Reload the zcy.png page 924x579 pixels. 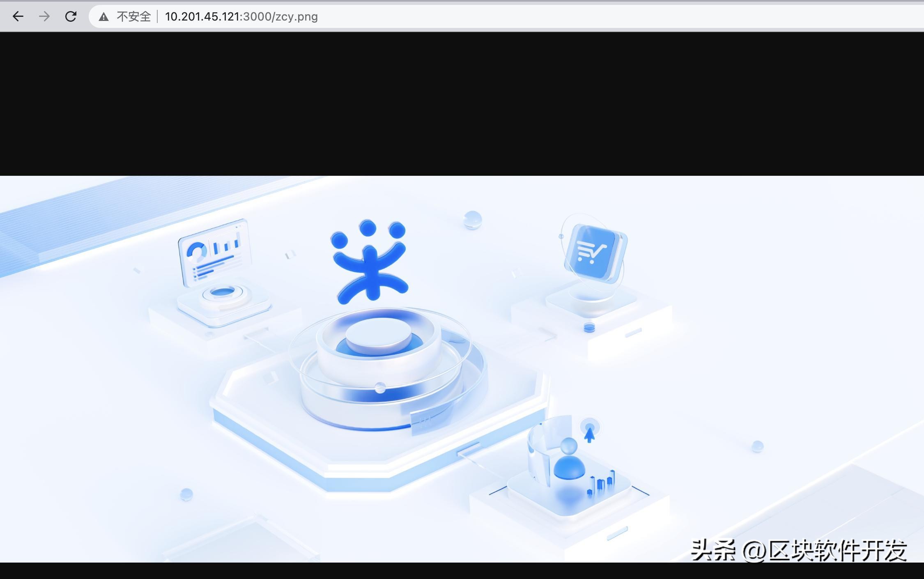(71, 16)
